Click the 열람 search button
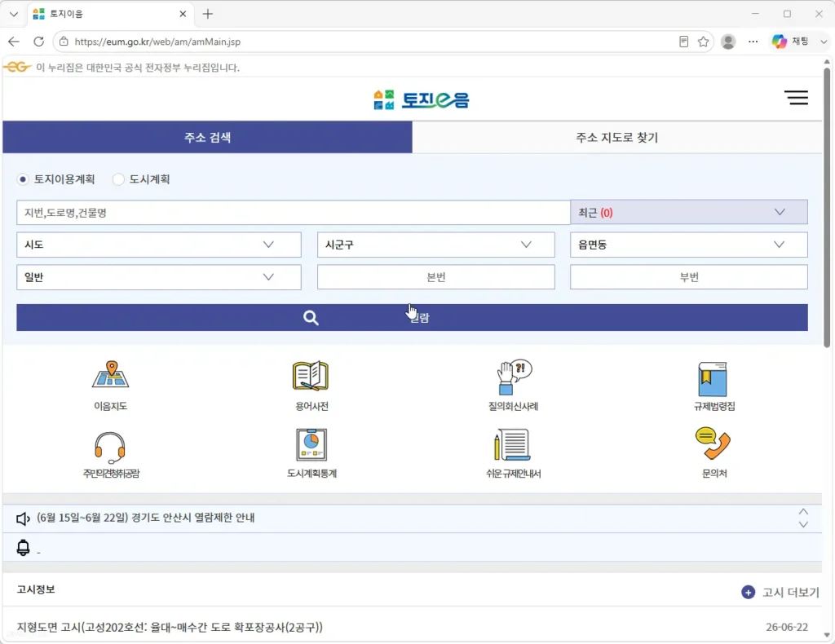 tap(412, 318)
